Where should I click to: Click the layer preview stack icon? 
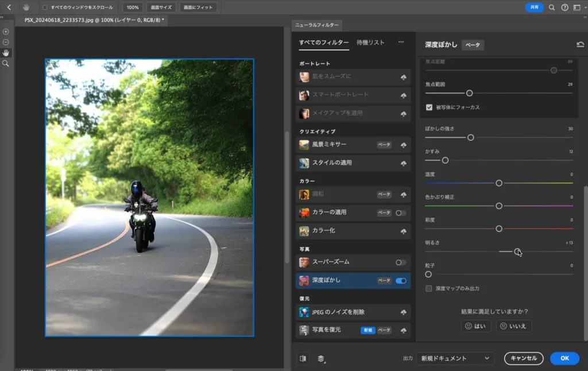(x=321, y=358)
